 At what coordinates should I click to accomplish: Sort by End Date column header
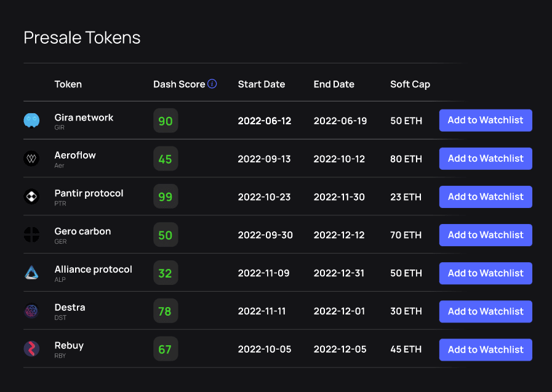pyautogui.click(x=334, y=84)
